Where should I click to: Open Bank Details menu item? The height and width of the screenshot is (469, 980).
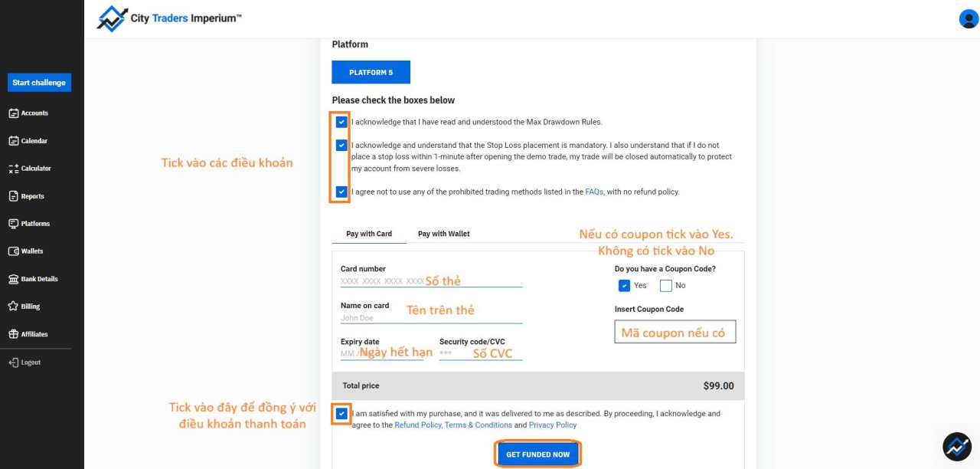pyautogui.click(x=39, y=279)
